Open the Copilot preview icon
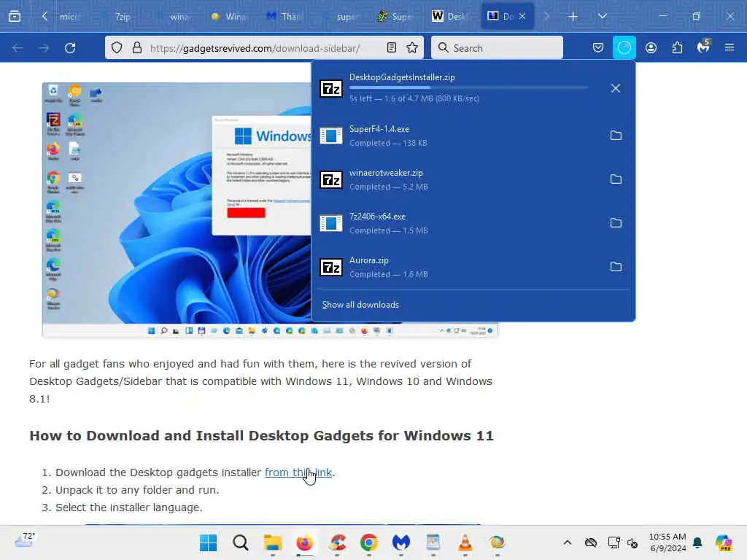The height and width of the screenshot is (560, 747). (724, 542)
